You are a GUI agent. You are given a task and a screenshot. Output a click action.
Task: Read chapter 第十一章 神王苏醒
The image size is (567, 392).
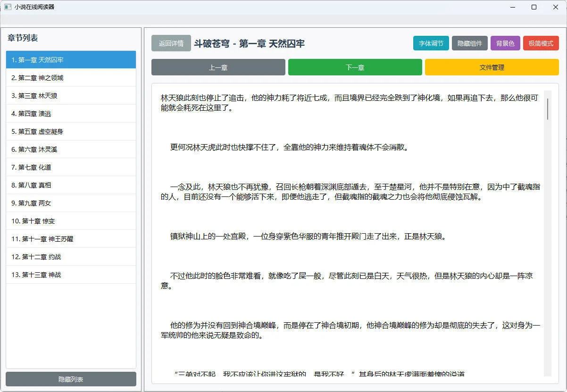click(x=70, y=238)
